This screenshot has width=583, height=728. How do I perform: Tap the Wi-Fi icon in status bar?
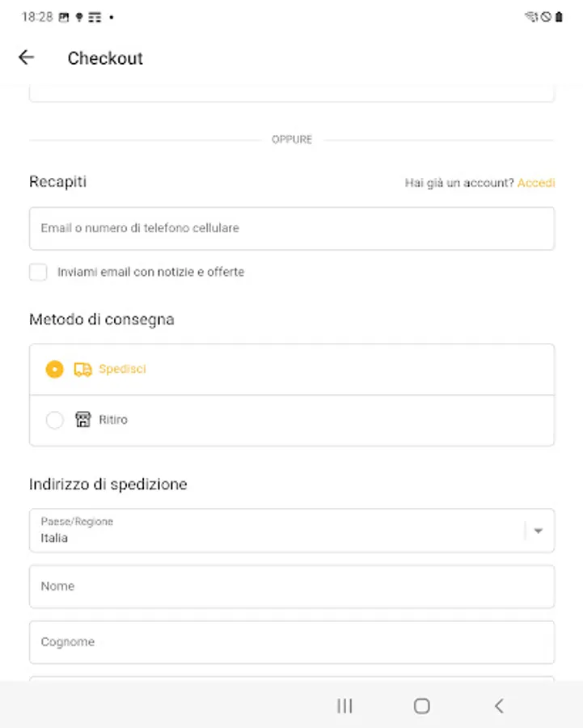(x=530, y=16)
